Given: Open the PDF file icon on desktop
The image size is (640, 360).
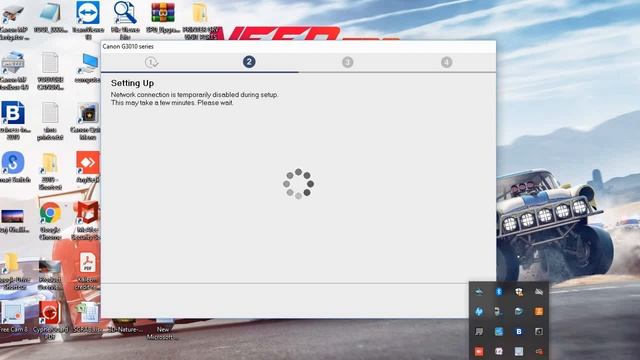Looking at the screenshot, I should [x=88, y=262].
